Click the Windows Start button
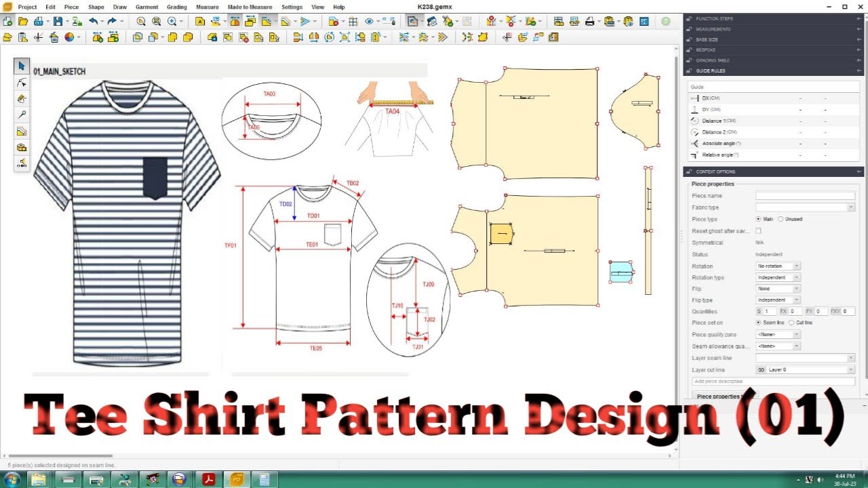The width and height of the screenshot is (868, 488). pos(12,480)
